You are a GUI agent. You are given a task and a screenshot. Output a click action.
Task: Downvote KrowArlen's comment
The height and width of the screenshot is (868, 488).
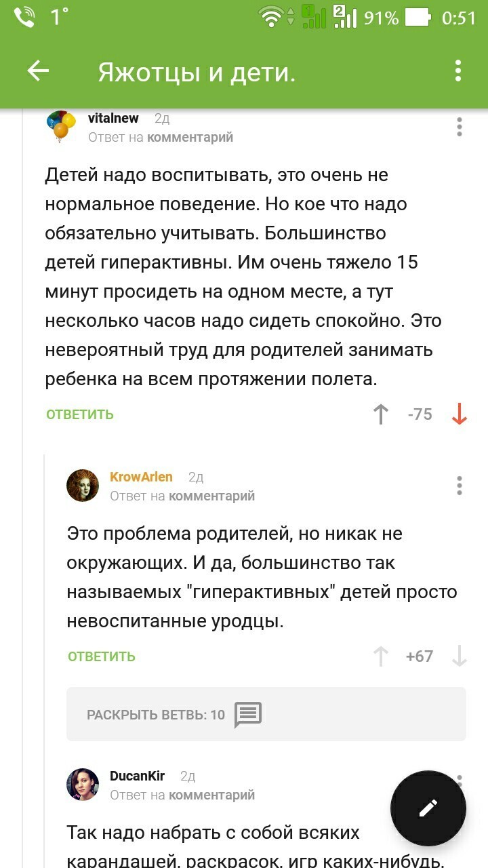click(460, 656)
